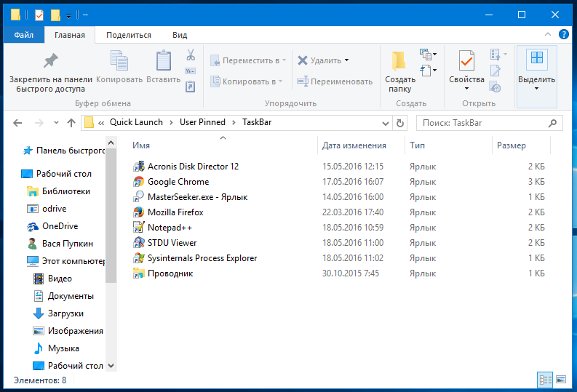Select the Acronis Disk Director icon
Viewport: 577px width, 392px height.
click(138, 167)
